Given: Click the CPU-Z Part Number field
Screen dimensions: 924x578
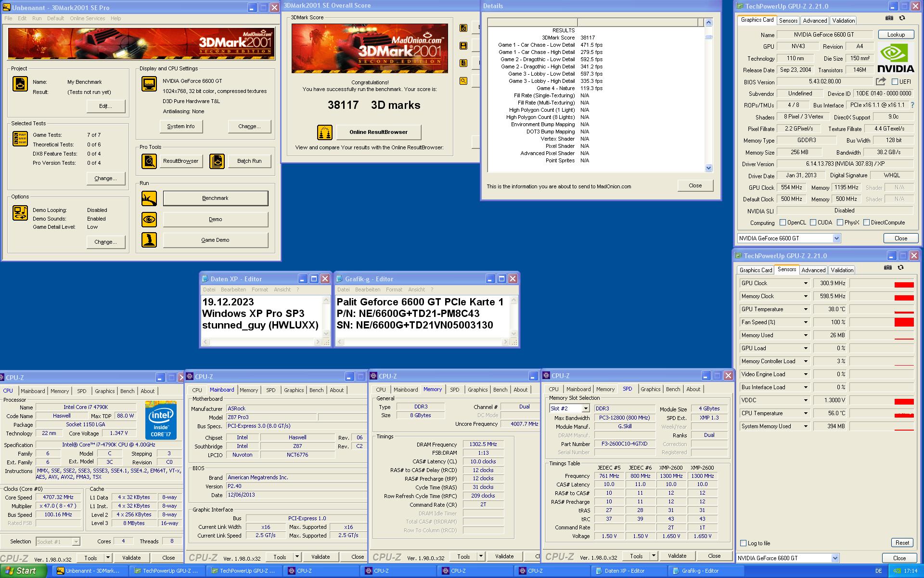Looking at the screenshot, I should [x=625, y=444].
